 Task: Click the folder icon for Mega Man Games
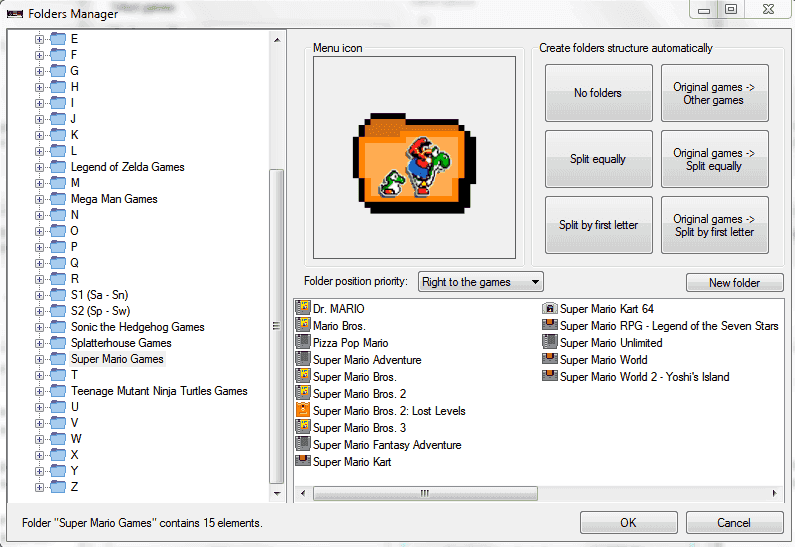click(x=58, y=199)
